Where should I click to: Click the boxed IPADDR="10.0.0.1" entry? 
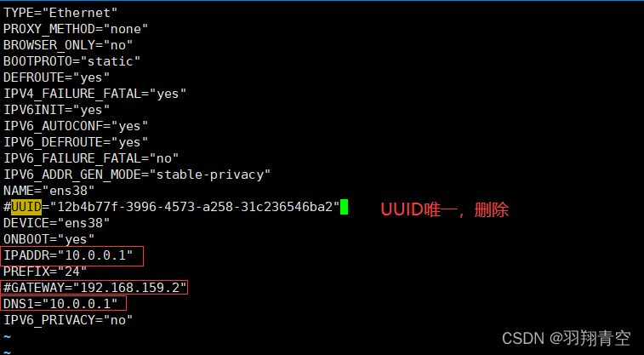click(x=71, y=255)
